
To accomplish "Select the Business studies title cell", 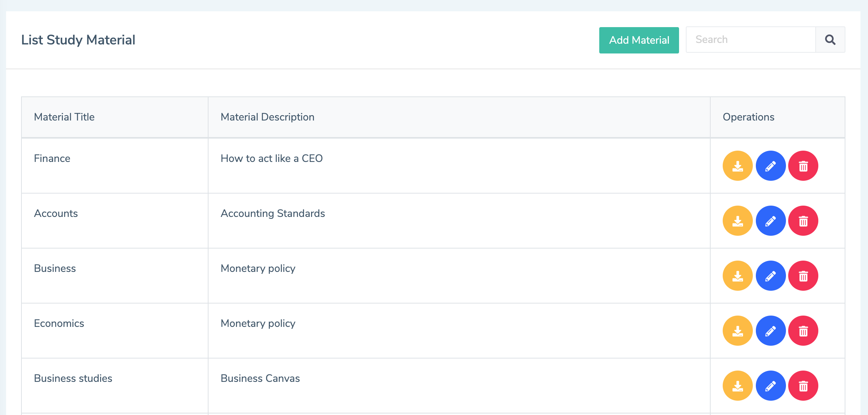I will click(x=115, y=386).
